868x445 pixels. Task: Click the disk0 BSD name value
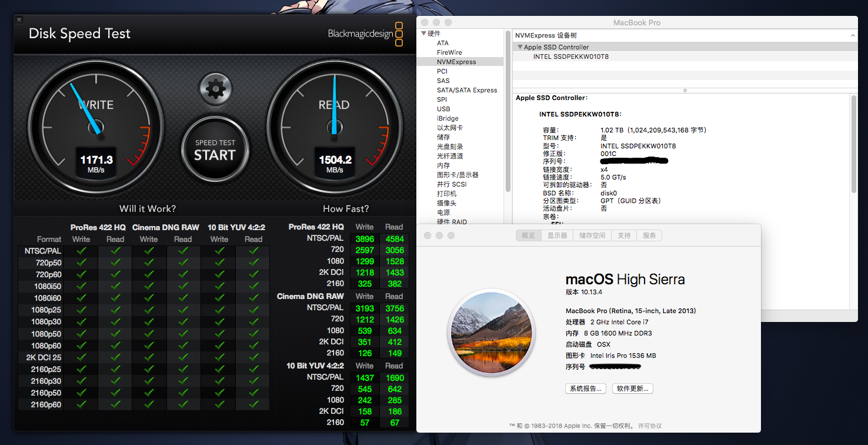coord(609,193)
